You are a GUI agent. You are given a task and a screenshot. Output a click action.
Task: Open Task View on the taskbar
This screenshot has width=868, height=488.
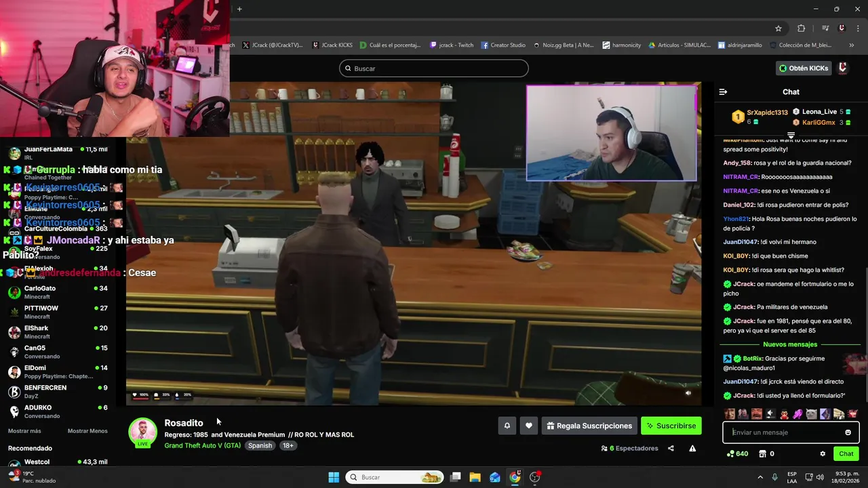(456, 477)
